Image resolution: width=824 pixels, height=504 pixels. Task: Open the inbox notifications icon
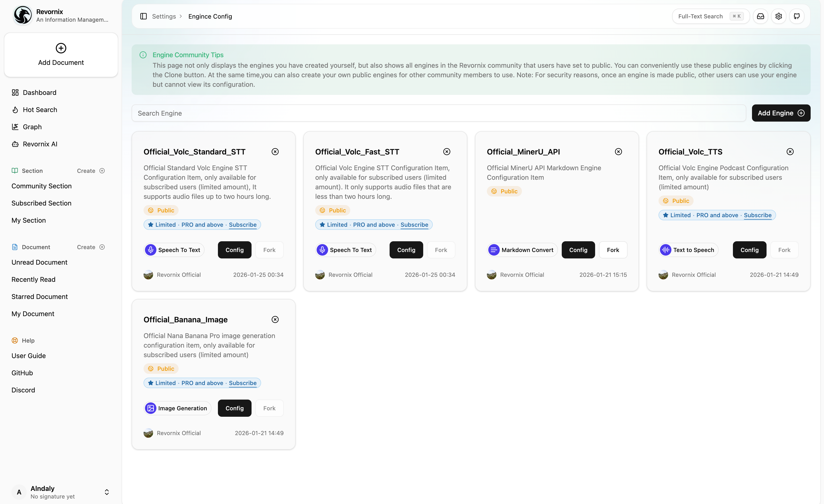761,16
